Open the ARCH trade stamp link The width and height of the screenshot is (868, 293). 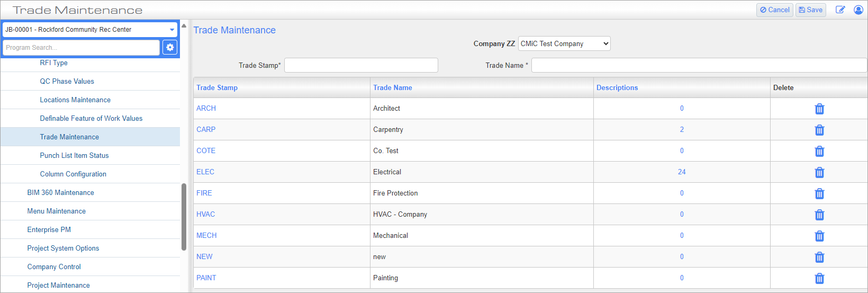coord(206,108)
